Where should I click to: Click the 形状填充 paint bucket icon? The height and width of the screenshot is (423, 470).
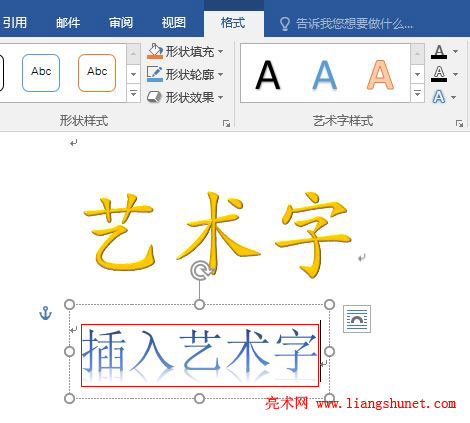point(155,51)
